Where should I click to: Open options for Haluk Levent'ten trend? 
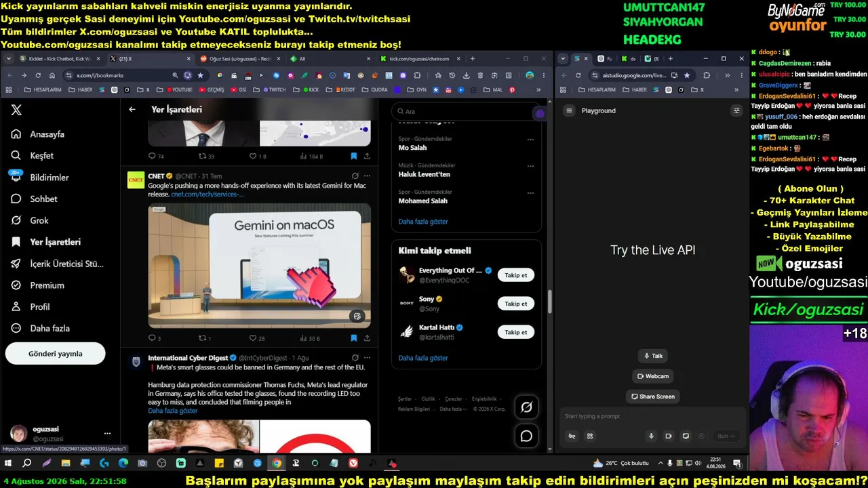530,166
